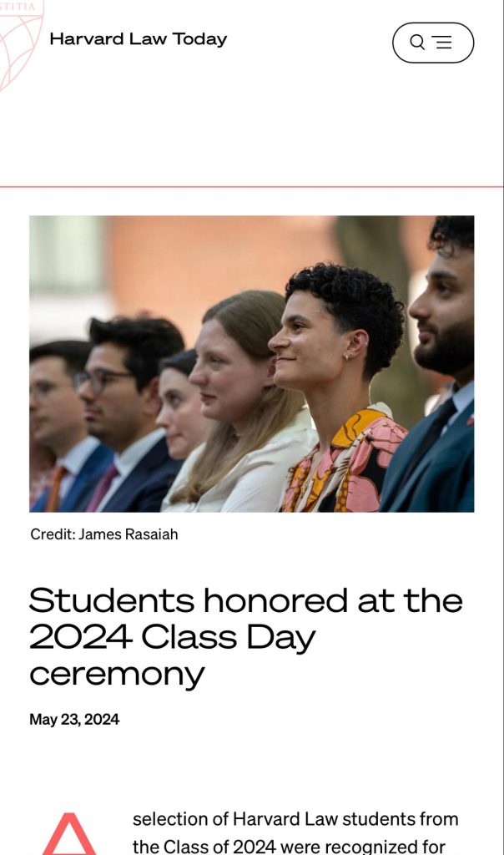
Task: Click the red drop cap letter A
Action: coord(68,834)
